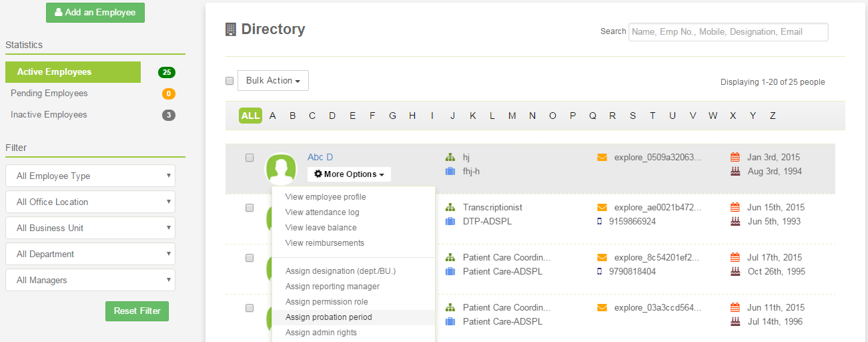The height and width of the screenshot is (342, 868).
Task: Click the Reset Filter button
Action: click(x=137, y=311)
